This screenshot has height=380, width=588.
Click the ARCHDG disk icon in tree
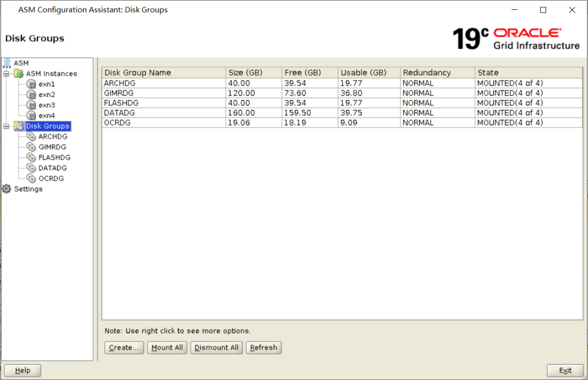pos(32,137)
